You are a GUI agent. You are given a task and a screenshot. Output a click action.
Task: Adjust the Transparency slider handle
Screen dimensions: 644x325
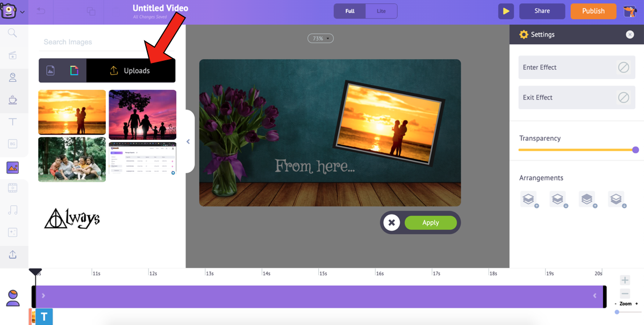(635, 150)
